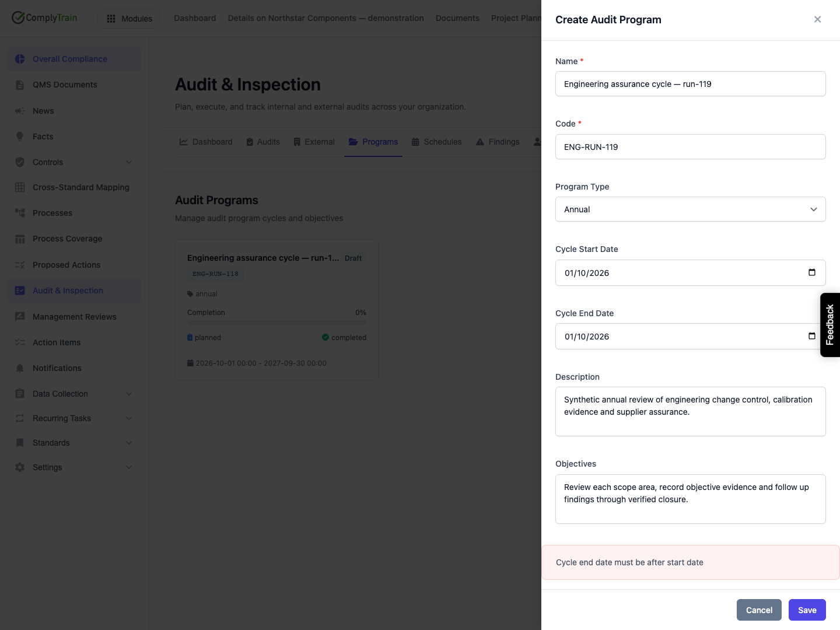Click the Completion progress bar on program card
This screenshot has width=840, height=630.
click(x=276, y=322)
